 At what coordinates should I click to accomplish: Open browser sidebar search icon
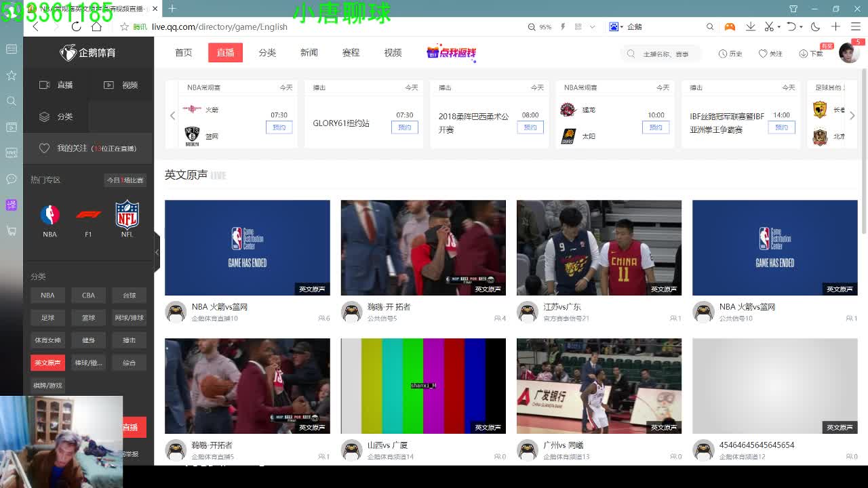pyautogui.click(x=12, y=101)
